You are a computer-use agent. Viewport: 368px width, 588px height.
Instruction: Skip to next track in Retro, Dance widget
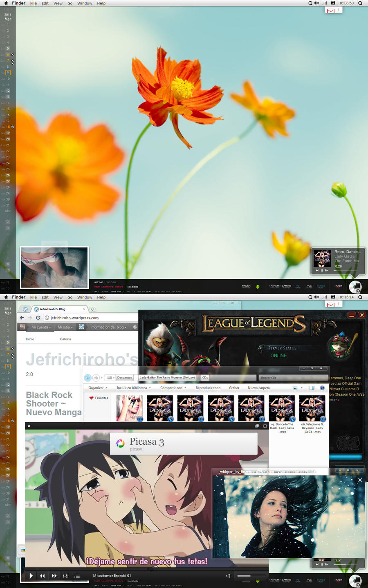tap(326, 270)
